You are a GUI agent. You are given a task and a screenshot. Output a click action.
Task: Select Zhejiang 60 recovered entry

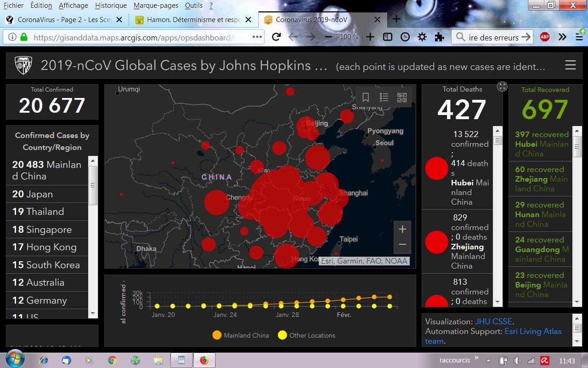tap(541, 179)
